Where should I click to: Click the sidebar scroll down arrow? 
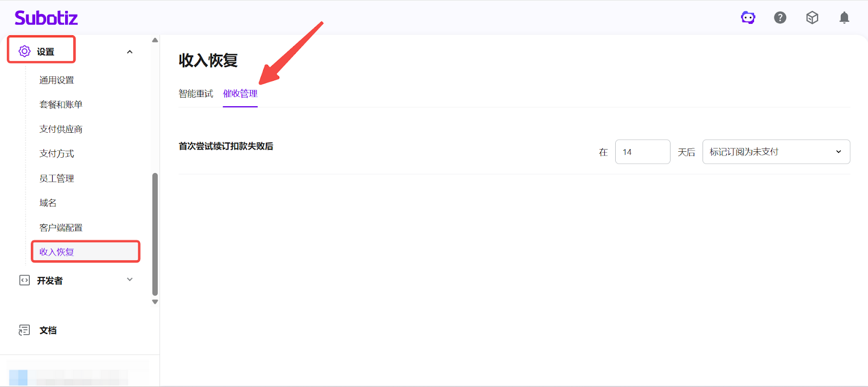(x=155, y=302)
